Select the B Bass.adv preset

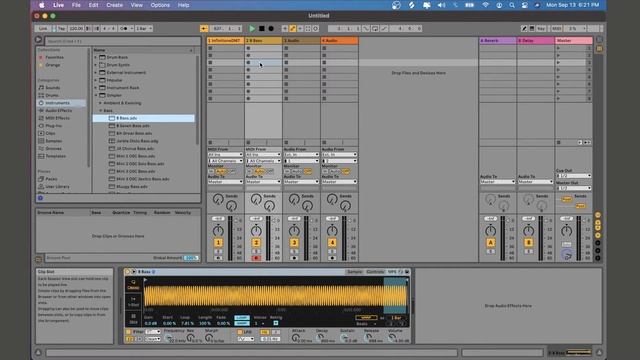tap(144, 118)
